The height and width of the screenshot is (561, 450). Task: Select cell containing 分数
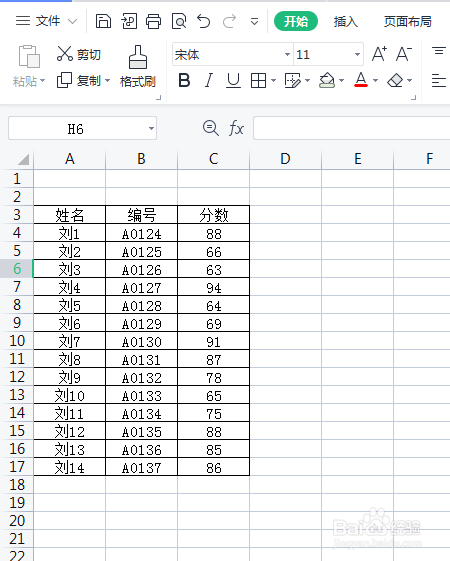[214, 215]
